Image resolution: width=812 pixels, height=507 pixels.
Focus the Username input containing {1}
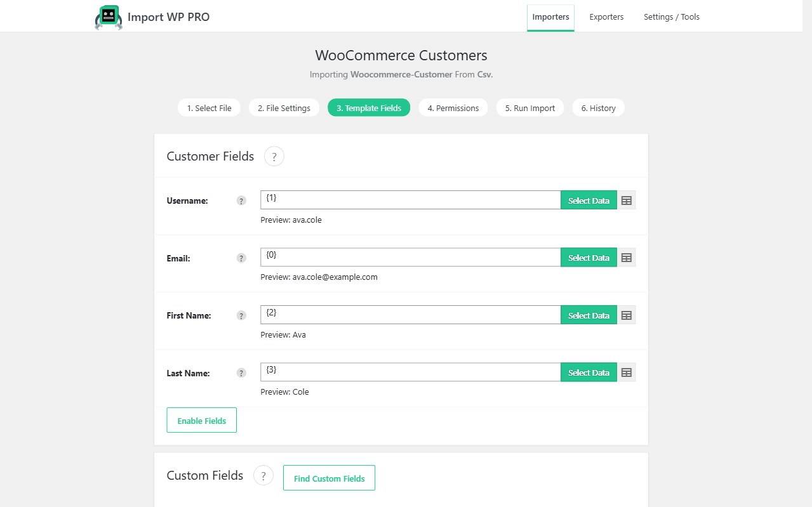411,200
